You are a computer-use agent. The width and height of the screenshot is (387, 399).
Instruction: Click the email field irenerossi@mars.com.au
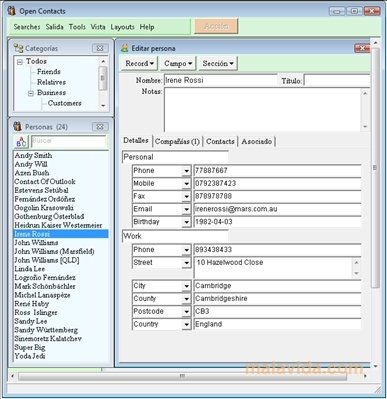(x=277, y=209)
